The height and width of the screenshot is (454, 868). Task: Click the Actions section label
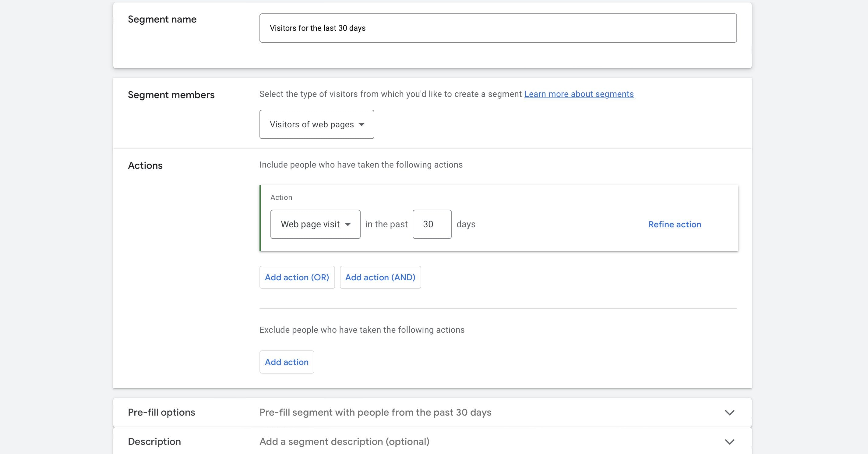[145, 165]
